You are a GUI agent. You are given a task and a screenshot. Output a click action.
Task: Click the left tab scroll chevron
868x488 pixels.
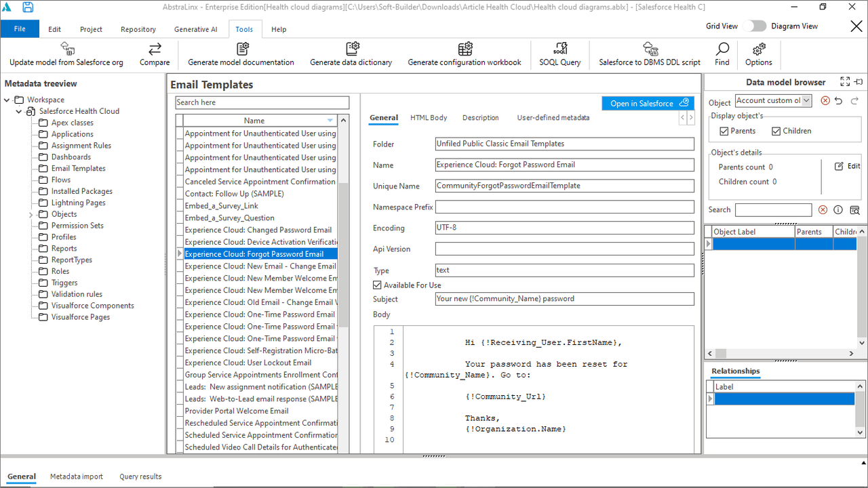pos(683,117)
